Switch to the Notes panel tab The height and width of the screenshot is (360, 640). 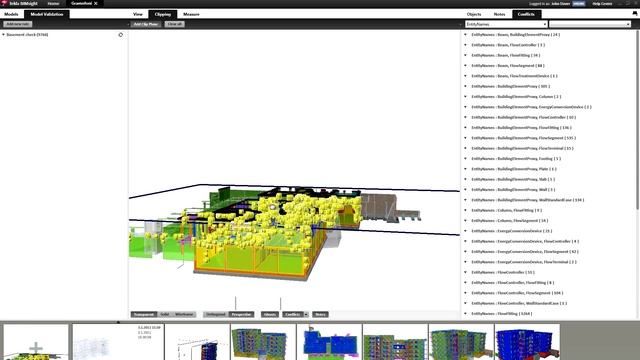pos(499,14)
